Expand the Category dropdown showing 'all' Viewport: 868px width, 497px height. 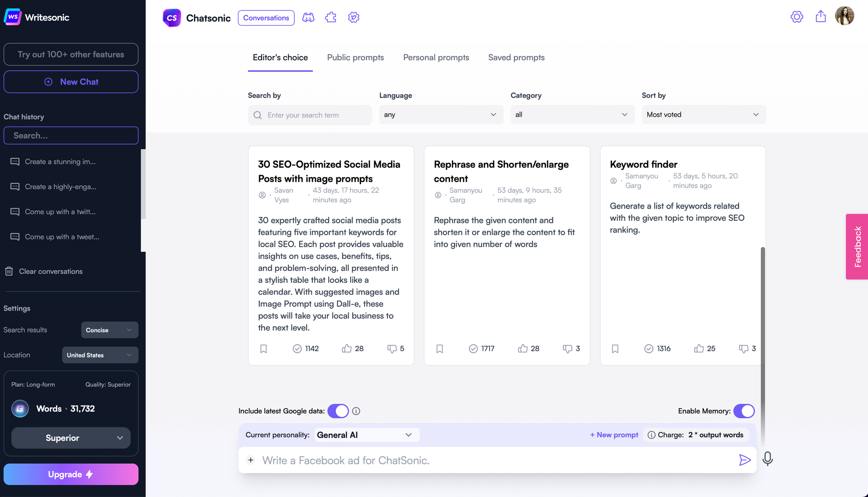(569, 114)
